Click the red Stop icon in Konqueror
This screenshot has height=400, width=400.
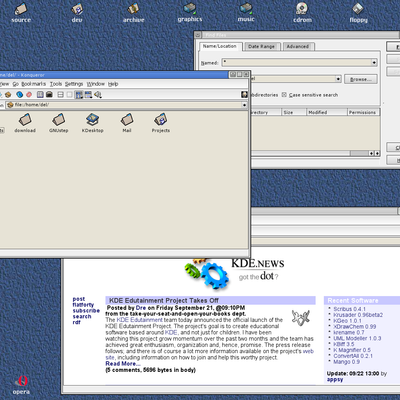[29, 95]
